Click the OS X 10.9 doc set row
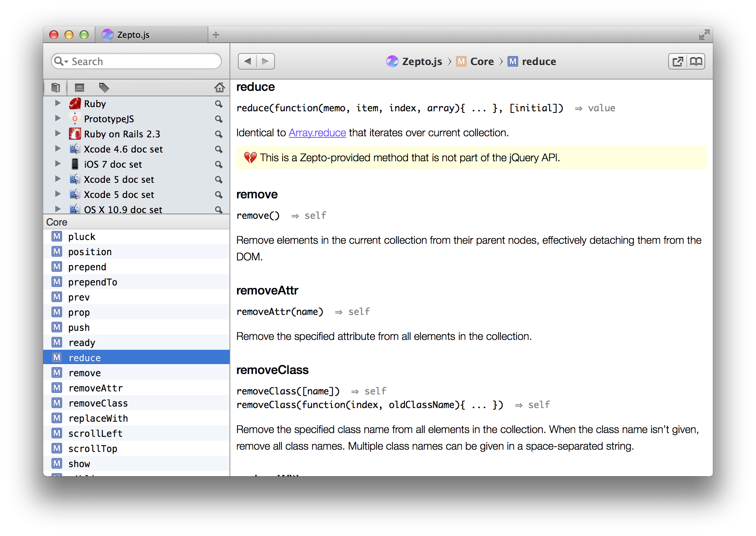This screenshot has height=536, width=756. pos(136,209)
